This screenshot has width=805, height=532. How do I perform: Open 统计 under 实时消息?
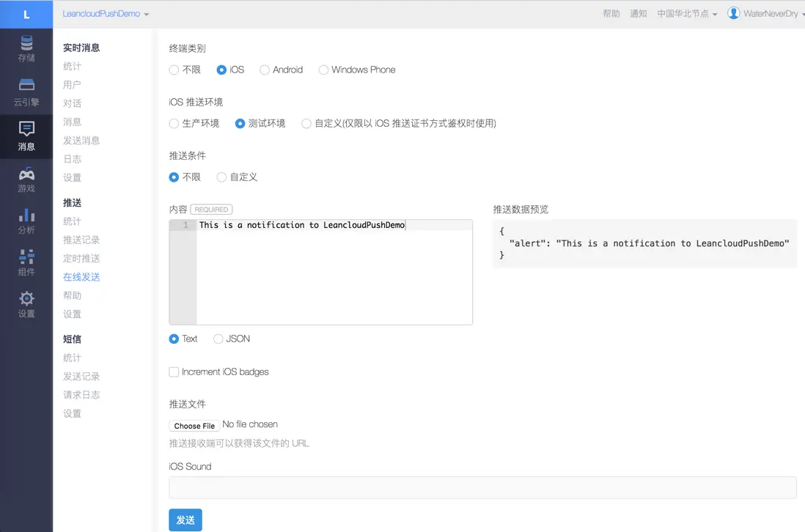pyautogui.click(x=72, y=66)
